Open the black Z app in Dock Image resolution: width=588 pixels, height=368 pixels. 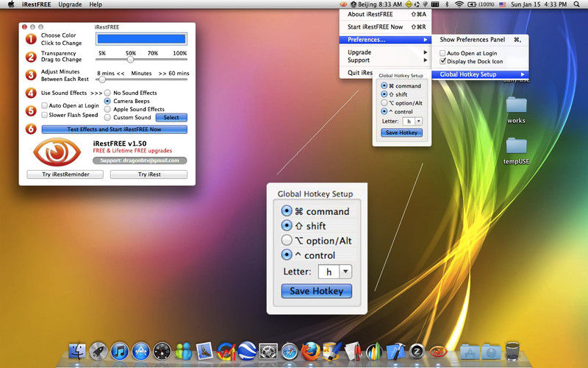pyautogui.click(x=417, y=352)
